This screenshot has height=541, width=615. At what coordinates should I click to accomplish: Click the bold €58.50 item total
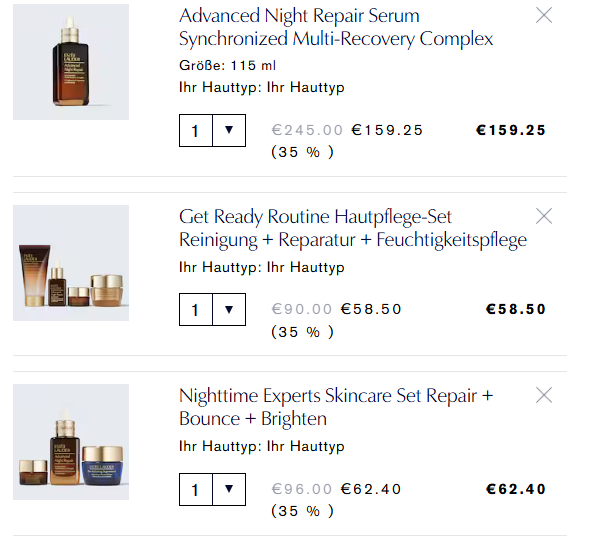click(516, 310)
